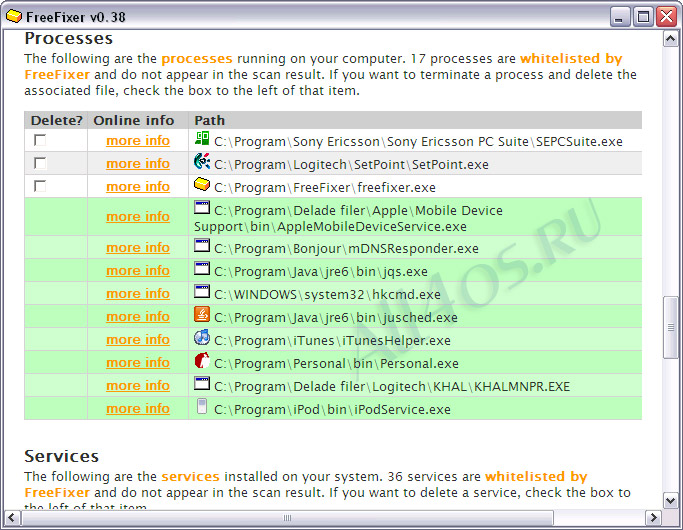Click the jqs.exe process icon
The width and height of the screenshot is (683, 530).
(x=202, y=268)
